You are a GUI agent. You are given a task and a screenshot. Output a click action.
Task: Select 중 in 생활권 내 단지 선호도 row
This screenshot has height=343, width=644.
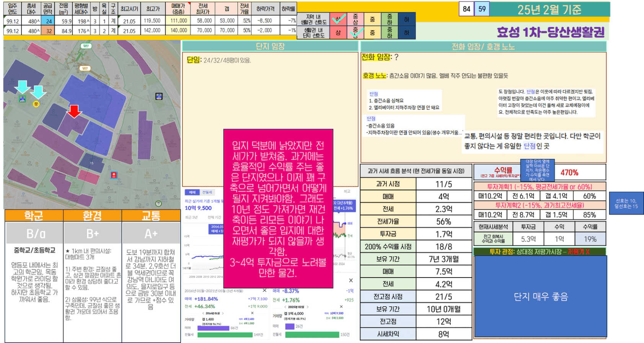point(372,33)
